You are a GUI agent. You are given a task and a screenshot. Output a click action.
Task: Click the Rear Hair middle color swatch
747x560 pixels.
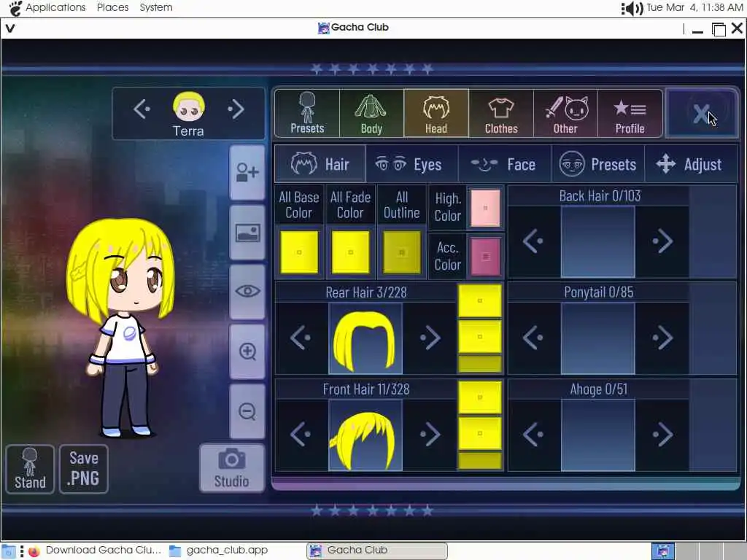(480, 337)
